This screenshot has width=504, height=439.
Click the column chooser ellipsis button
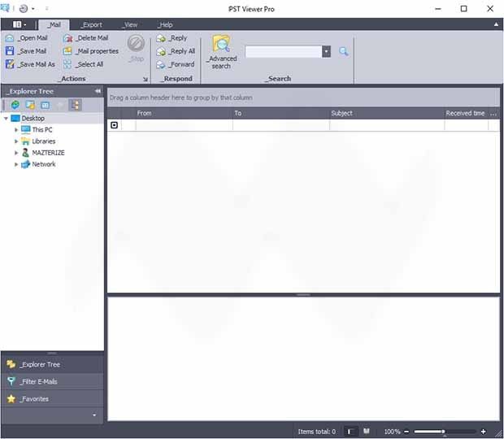click(x=493, y=114)
